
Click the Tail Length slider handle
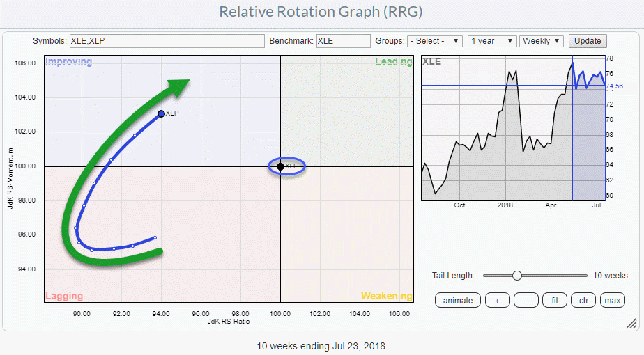(x=516, y=276)
